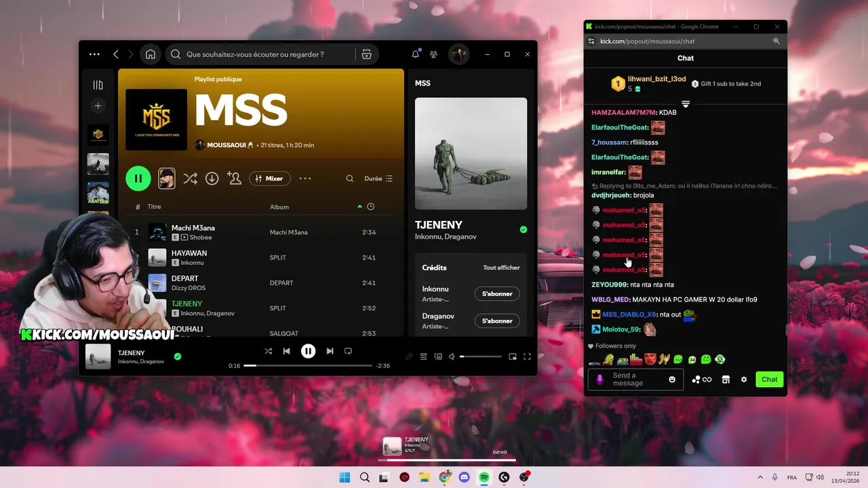
Task: Sort by the duration clock column
Action: point(371,207)
